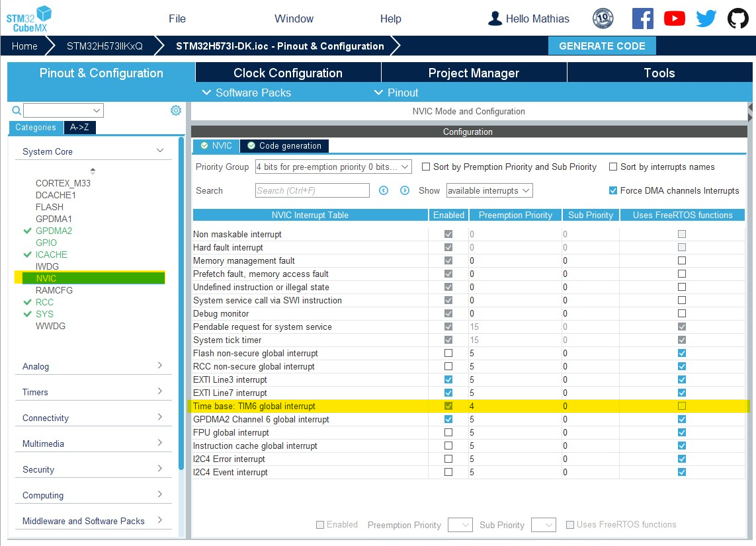The height and width of the screenshot is (546, 756).
Task: Click the previous search result arrow
Action: (384, 190)
